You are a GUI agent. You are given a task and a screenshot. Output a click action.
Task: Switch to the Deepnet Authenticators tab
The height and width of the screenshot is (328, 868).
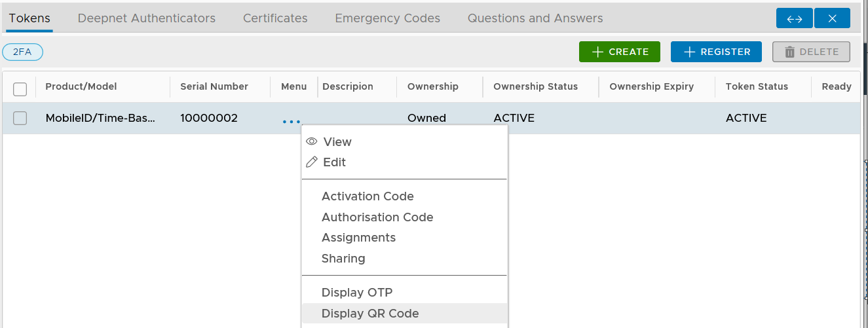147,18
